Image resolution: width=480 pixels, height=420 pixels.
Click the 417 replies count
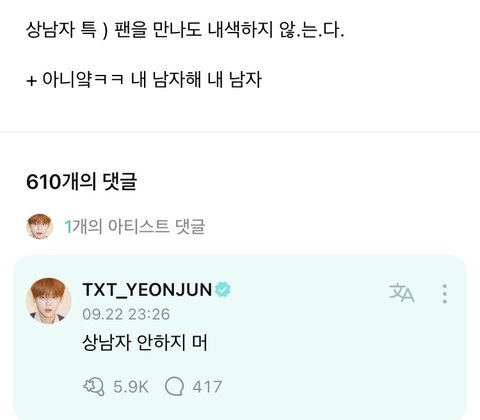[207, 387]
